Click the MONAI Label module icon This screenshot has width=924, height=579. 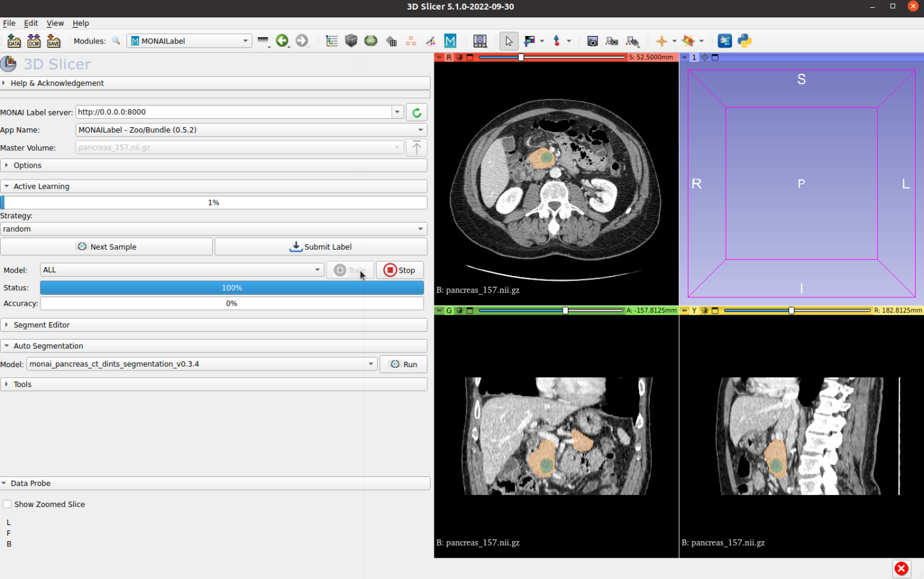coord(450,41)
